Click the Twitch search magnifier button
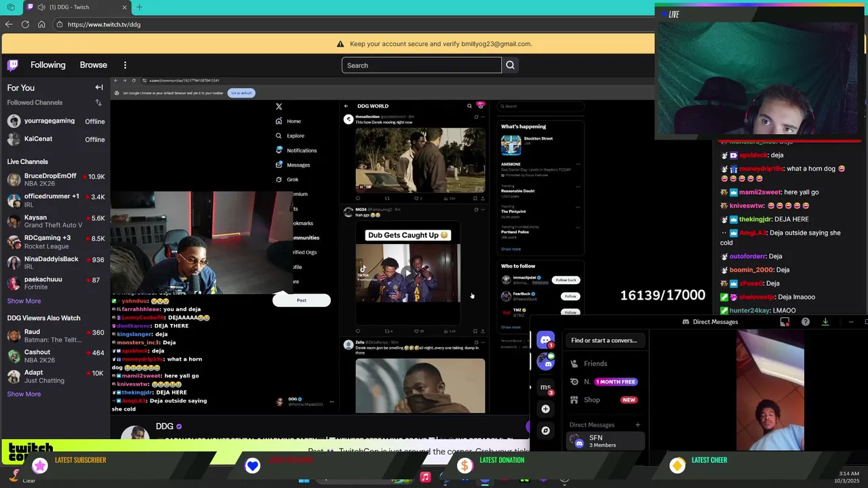868x488 pixels. [x=510, y=65]
